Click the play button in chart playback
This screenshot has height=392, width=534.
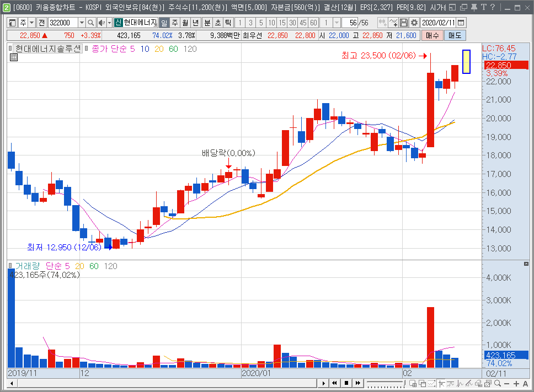pos(323,384)
